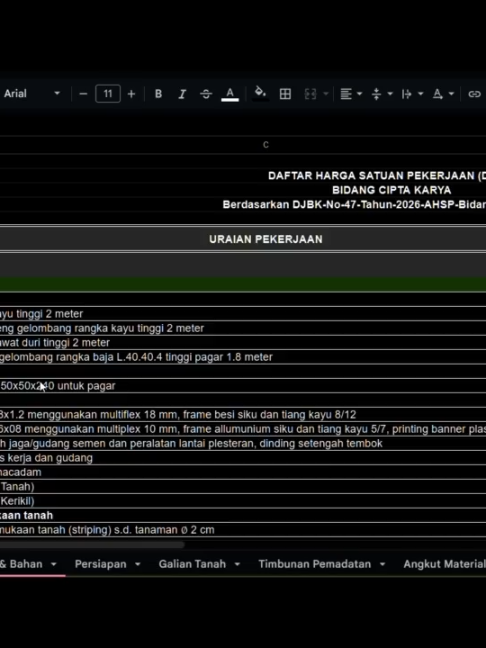The width and height of the screenshot is (486, 648).
Task: Increase the font size
Action: (x=131, y=94)
